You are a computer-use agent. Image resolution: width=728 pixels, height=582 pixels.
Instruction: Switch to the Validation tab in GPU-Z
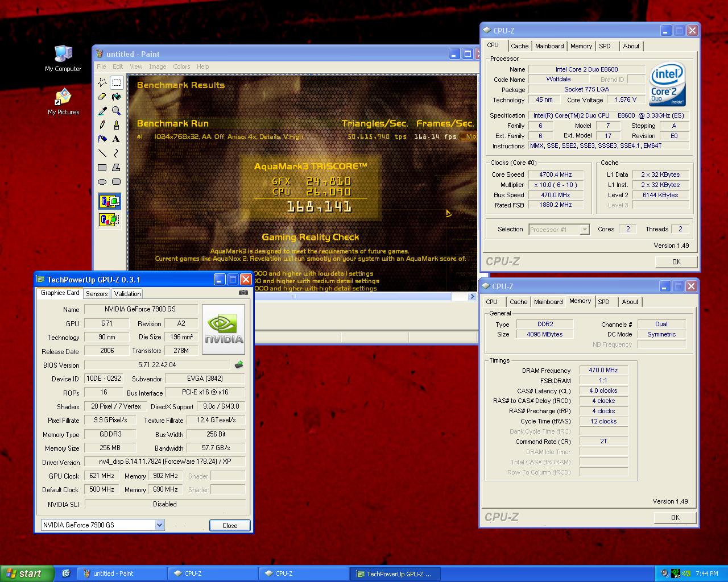(x=127, y=294)
